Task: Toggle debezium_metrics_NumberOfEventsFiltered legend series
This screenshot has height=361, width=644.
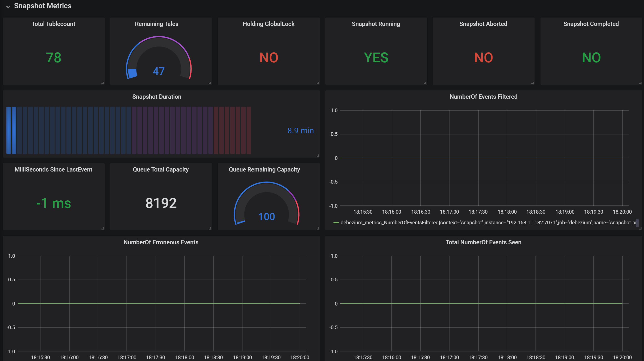Action: click(x=487, y=222)
